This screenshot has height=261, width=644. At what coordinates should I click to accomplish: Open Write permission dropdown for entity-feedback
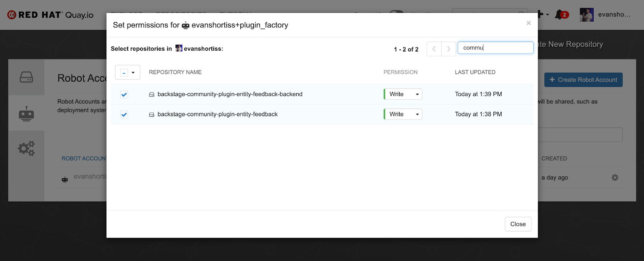pos(403,114)
